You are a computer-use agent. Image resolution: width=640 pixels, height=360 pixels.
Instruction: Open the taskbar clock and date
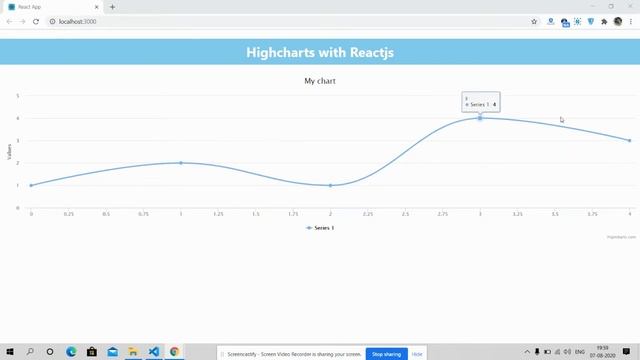(x=602, y=351)
